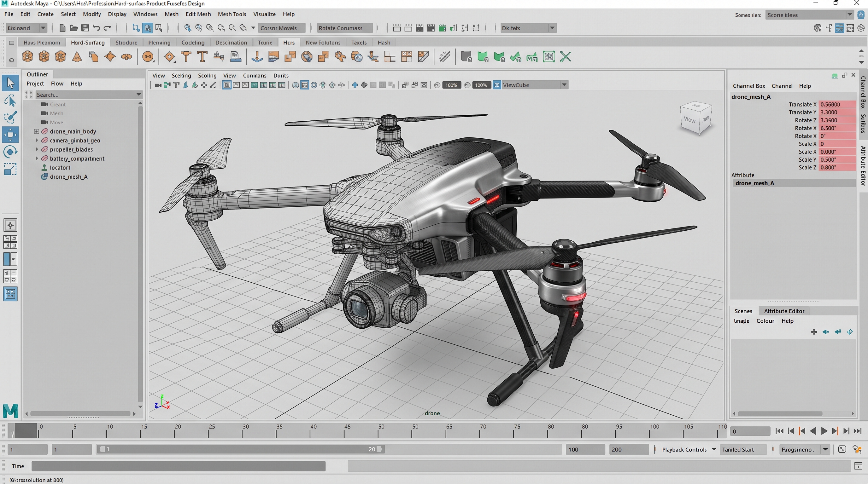Click the Maya logo at bottom left

(10, 410)
